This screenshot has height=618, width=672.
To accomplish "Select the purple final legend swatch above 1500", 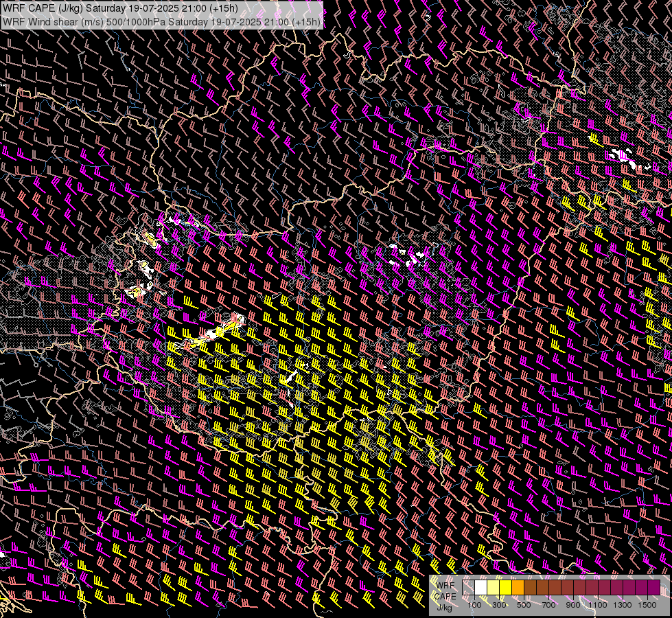I will (654, 587).
